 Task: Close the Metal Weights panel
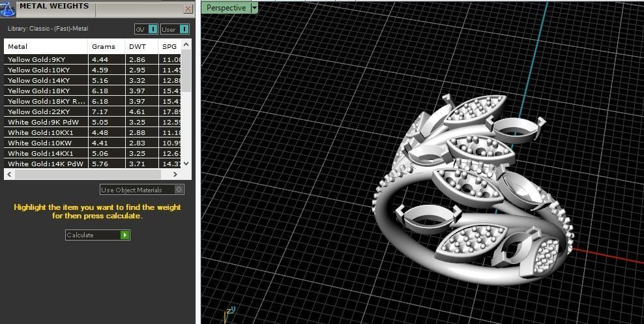[x=188, y=8]
